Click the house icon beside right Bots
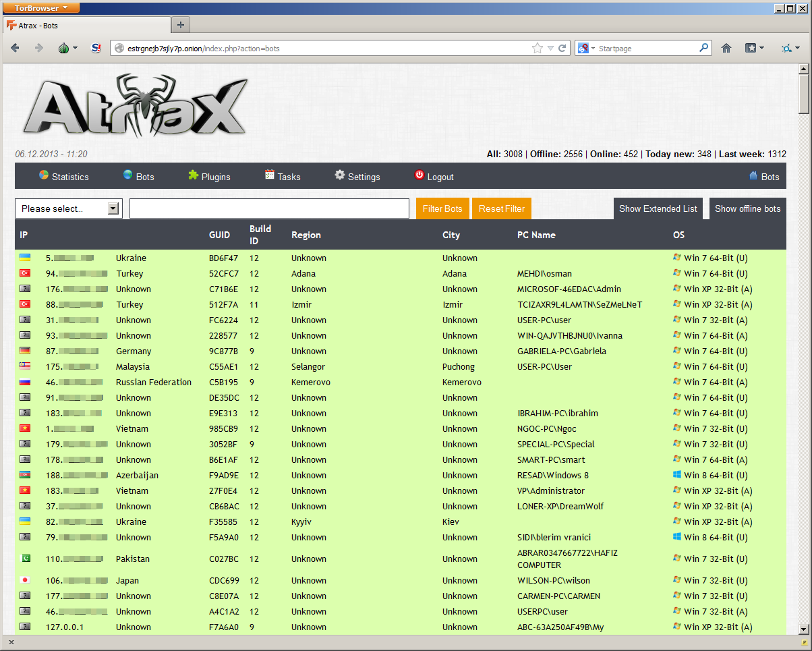The image size is (812, 651). coord(753,175)
